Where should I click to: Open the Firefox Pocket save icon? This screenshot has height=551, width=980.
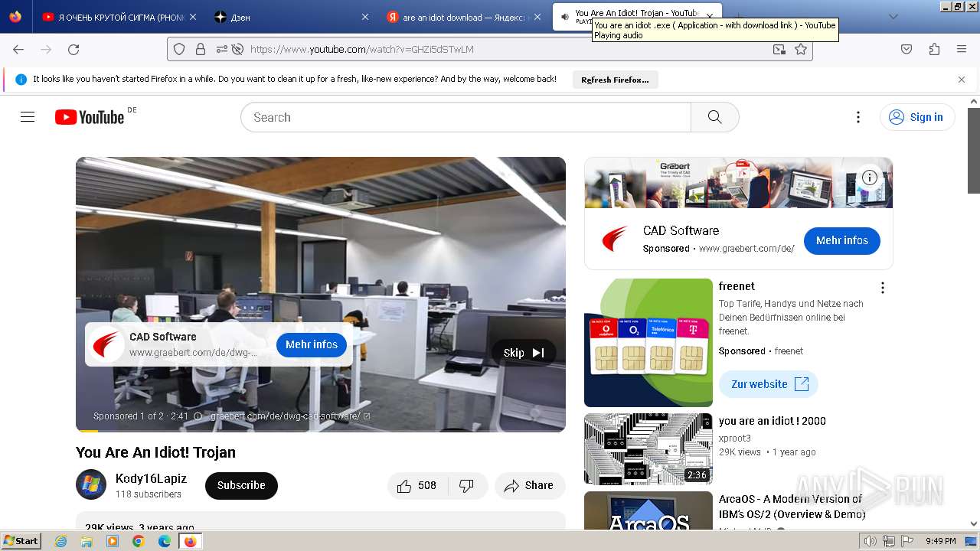point(906,49)
